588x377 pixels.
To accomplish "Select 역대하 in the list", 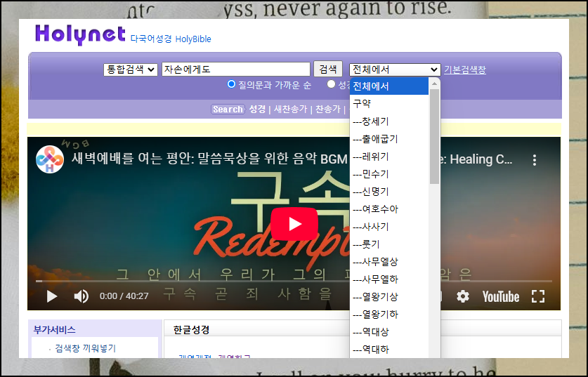I will (389, 350).
